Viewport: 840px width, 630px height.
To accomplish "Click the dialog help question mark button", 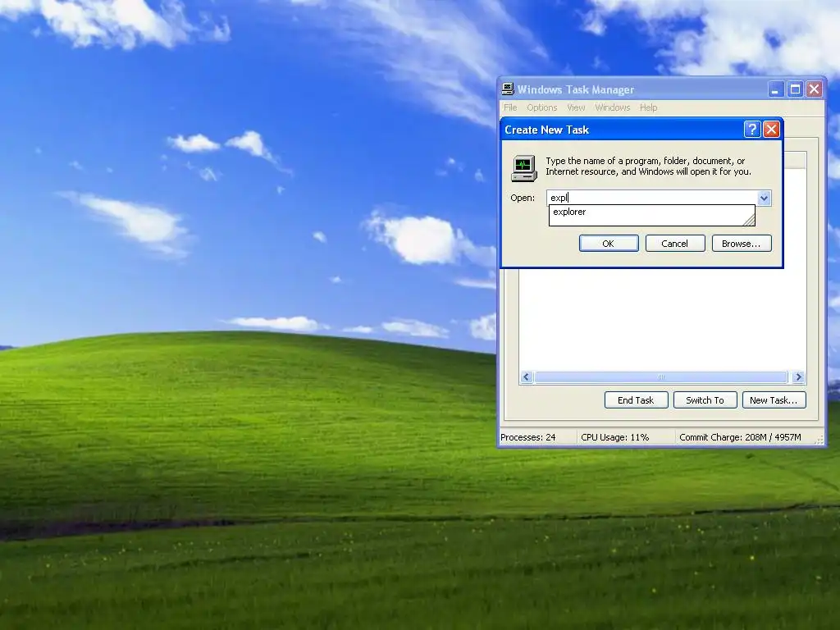I will (752, 129).
